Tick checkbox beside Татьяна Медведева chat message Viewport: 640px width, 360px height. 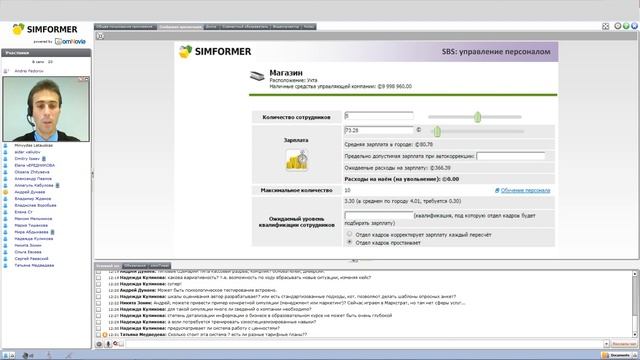pos(98,335)
